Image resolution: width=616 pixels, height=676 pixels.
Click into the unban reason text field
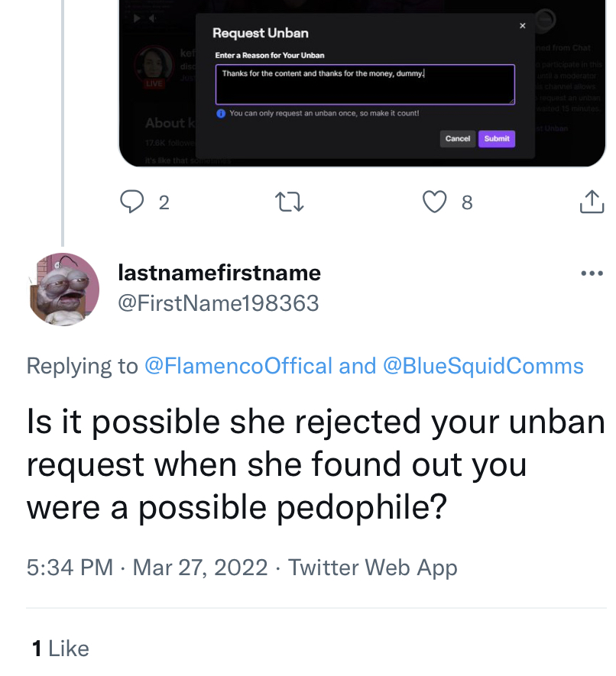coord(365,84)
